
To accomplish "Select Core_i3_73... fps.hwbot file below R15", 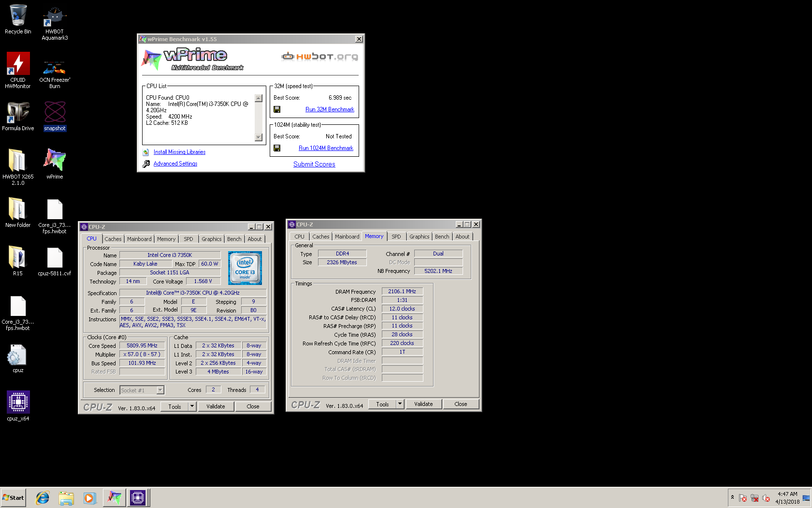I will coord(18,313).
